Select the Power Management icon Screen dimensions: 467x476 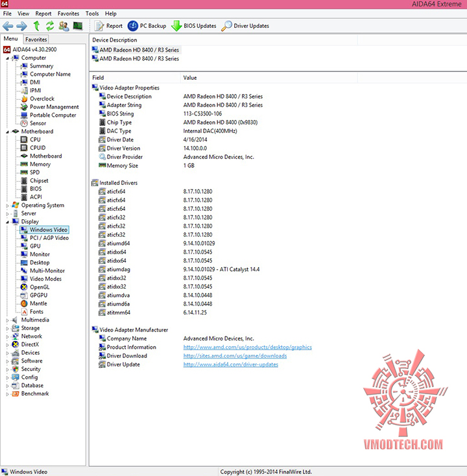24,107
